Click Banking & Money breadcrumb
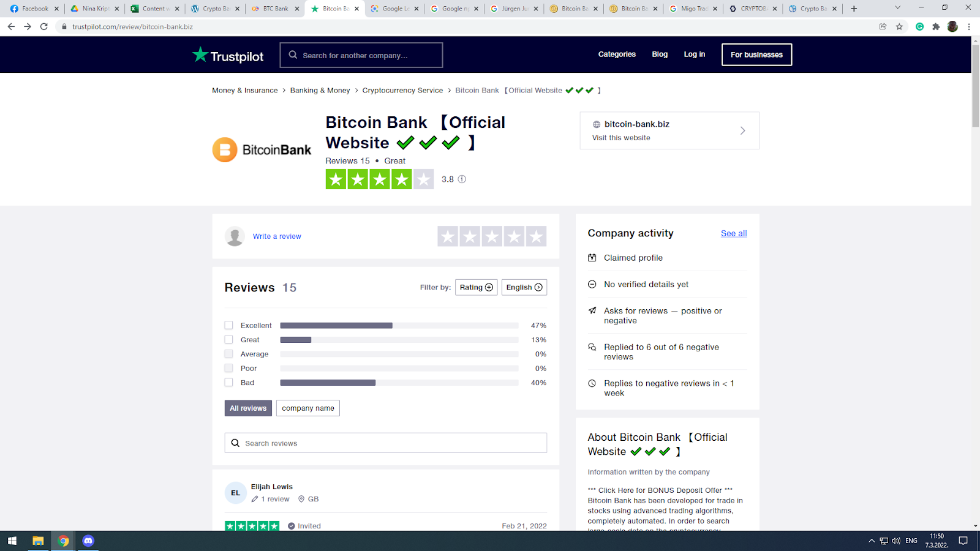The image size is (980, 551). pos(320,91)
